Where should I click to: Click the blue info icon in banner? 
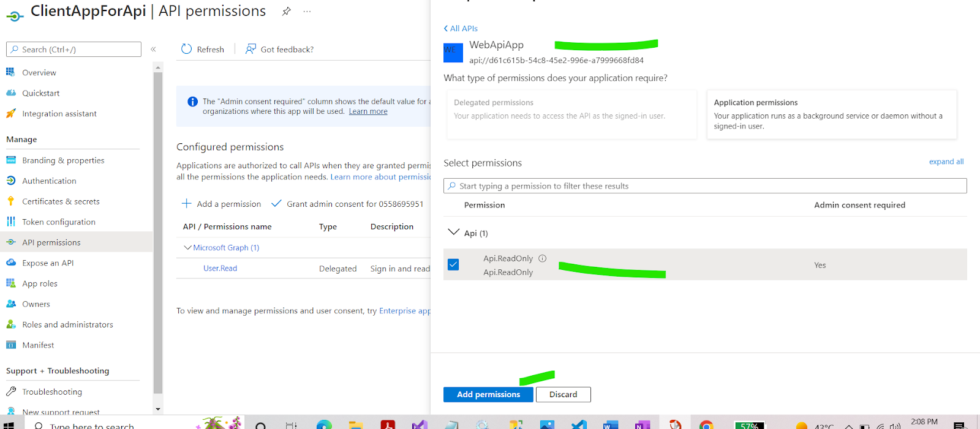click(x=192, y=102)
